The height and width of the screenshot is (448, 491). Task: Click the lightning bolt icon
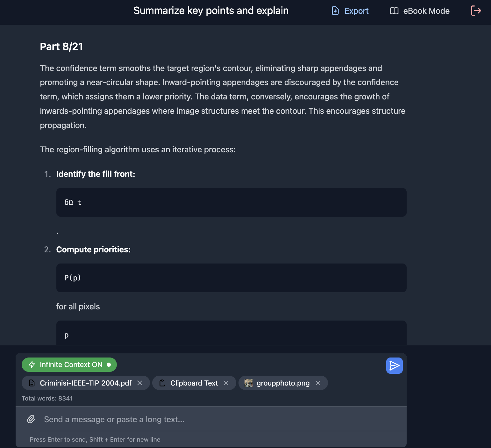(32, 365)
